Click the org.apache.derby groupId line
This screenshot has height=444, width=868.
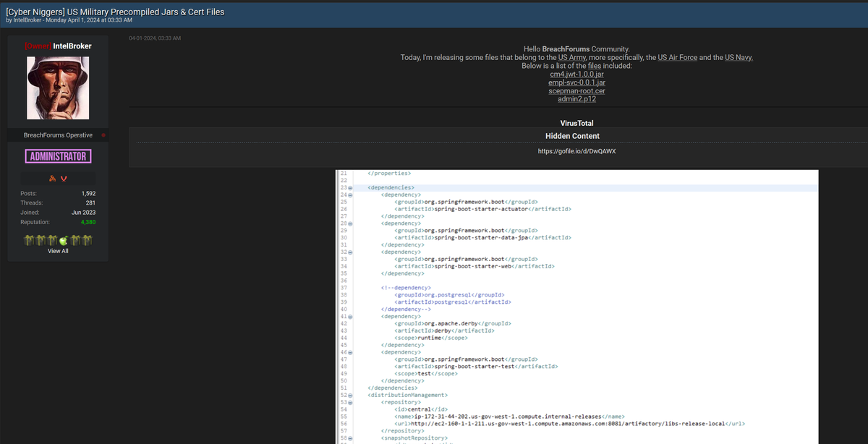(453, 323)
